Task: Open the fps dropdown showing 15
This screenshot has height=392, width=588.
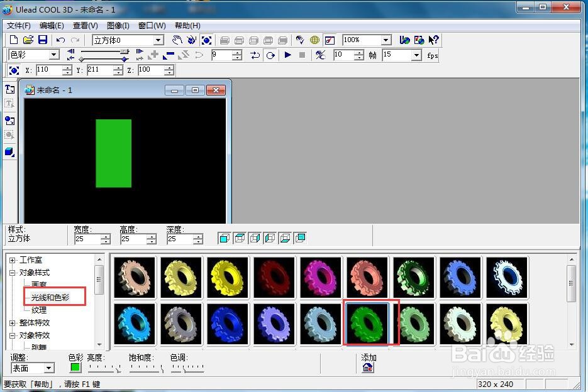Action: coord(416,55)
